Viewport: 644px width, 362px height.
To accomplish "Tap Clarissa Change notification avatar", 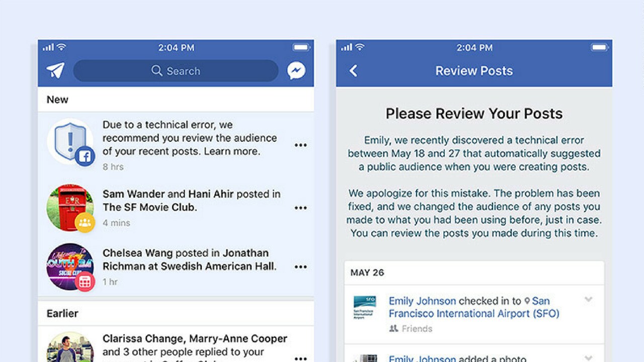I will (x=70, y=347).
